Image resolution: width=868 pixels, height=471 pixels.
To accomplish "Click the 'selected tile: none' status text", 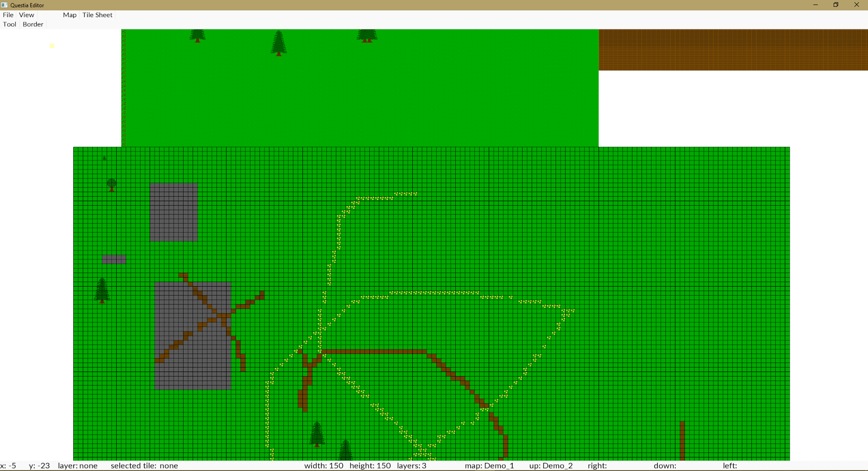I will coord(144,466).
